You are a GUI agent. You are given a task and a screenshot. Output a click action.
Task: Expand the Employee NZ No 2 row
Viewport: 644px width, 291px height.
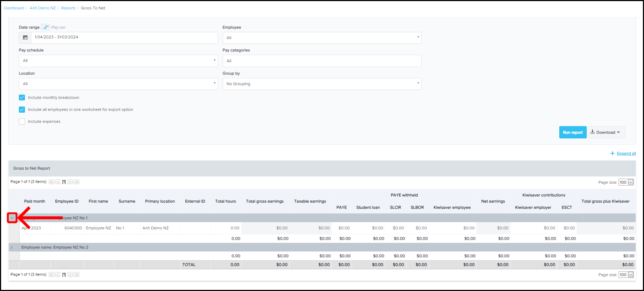(x=12, y=248)
